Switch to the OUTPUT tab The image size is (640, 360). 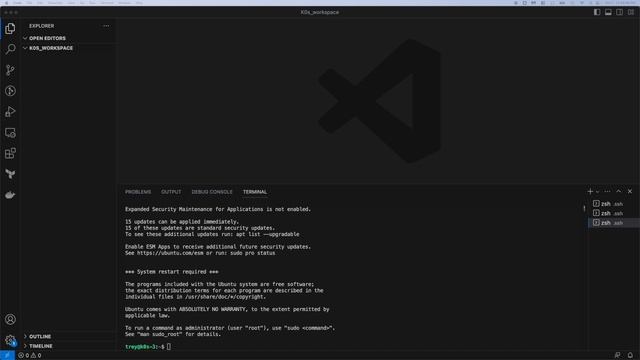click(x=171, y=192)
